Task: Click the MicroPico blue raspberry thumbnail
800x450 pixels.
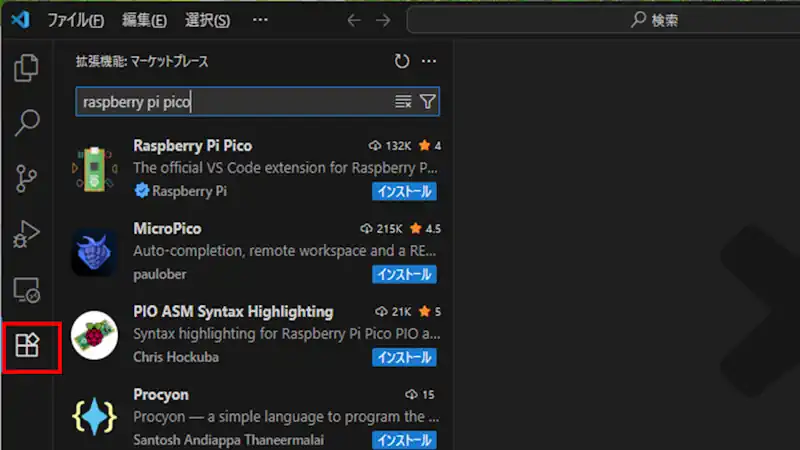Action: (94, 252)
